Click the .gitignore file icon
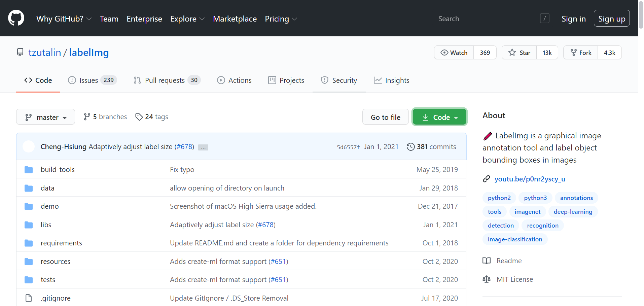644x306 pixels. click(x=29, y=298)
